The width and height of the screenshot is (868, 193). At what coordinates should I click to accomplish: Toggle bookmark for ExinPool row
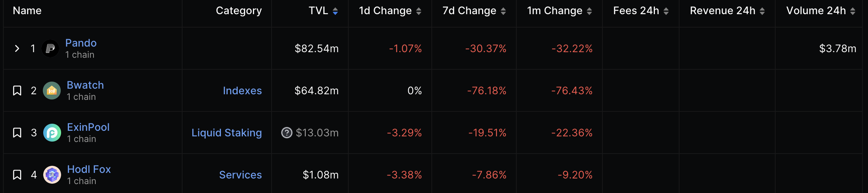tap(17, 133)
